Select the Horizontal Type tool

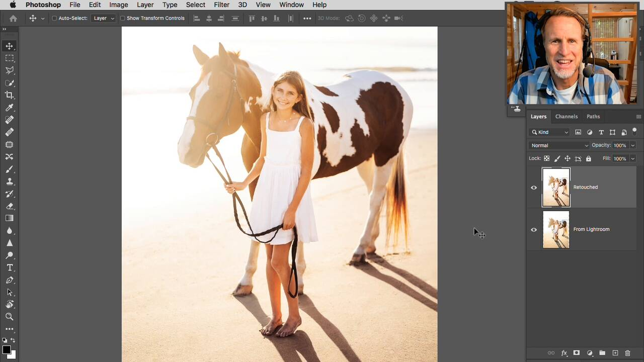pyautogui.click(x=9, y=267)
